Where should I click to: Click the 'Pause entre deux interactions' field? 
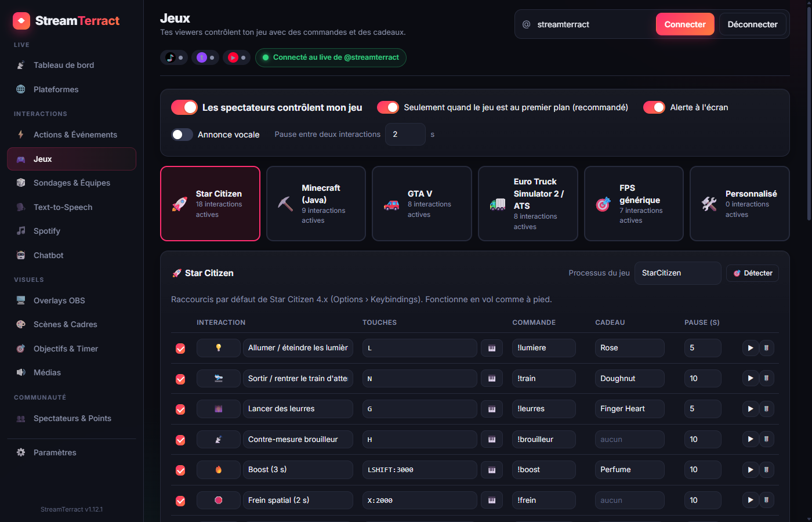pos(405,135)
